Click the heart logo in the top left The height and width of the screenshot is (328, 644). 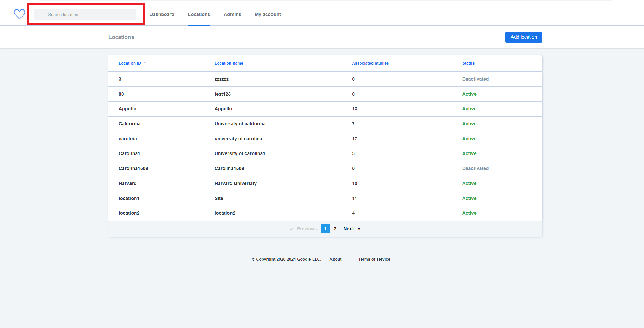point(19,14)
